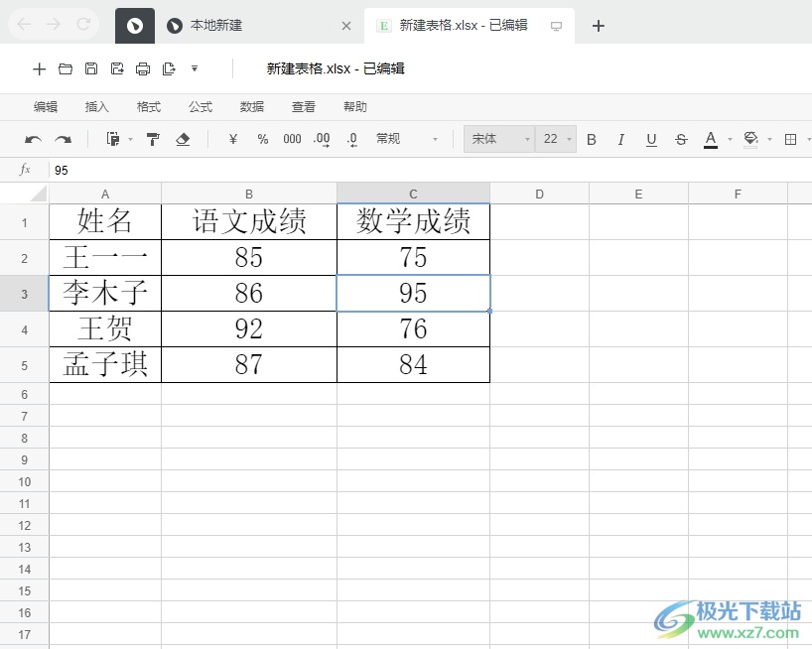The height and width of the screenshot is (649, 812).
Task: Apply thousands separator 000 format
Action: pyautogui.click(x=292, y=139)
